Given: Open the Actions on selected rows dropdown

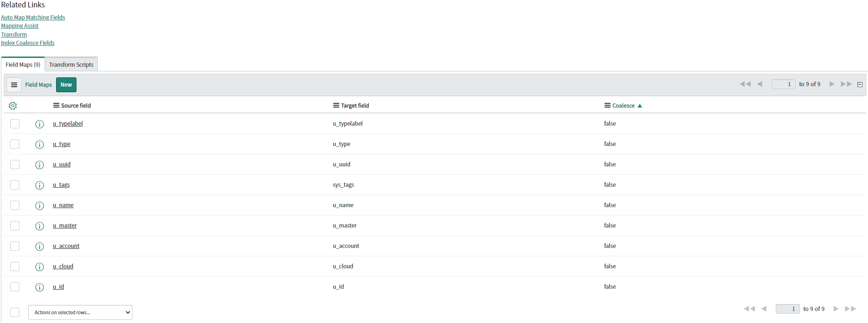Looking at the screenshot, I should click(80, 312).
